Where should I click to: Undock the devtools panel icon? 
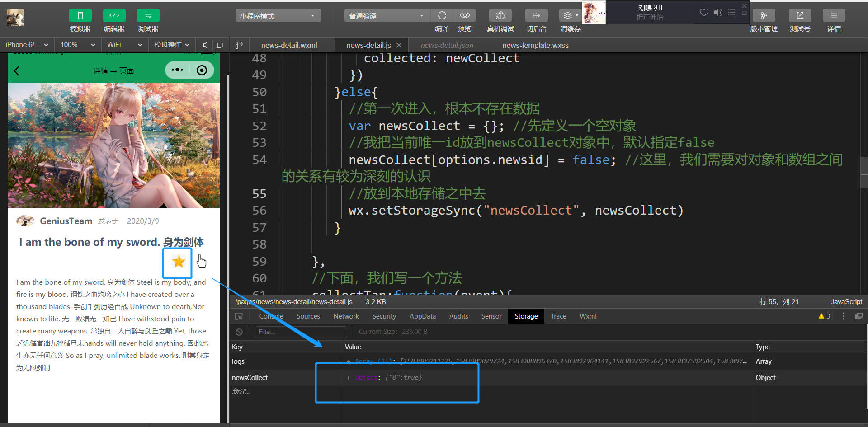859,316
